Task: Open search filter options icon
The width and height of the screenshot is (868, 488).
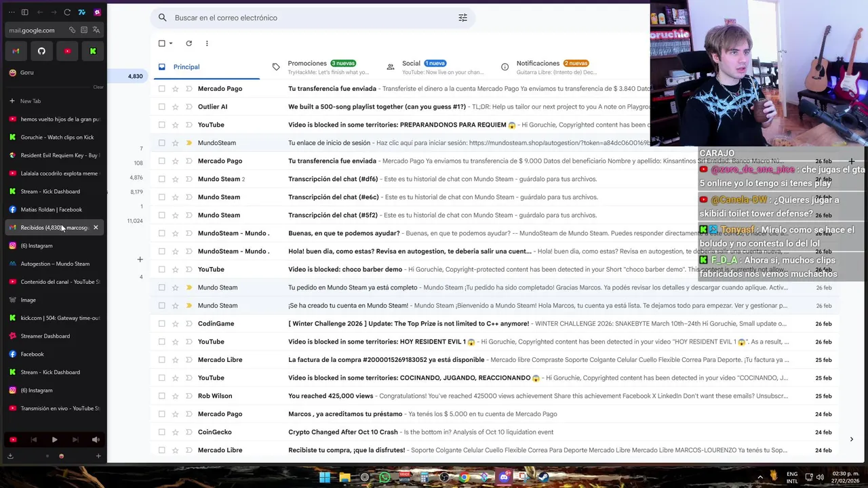Action: pyautogui.click(x=462, y=18)
